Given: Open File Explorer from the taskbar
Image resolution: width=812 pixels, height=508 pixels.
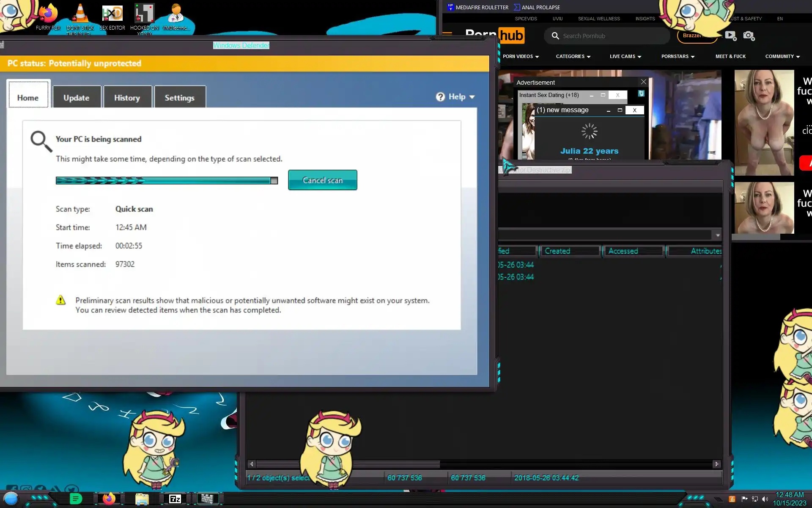Looking at the screenshot, I should pyautogui.click(x=142, y=499).
